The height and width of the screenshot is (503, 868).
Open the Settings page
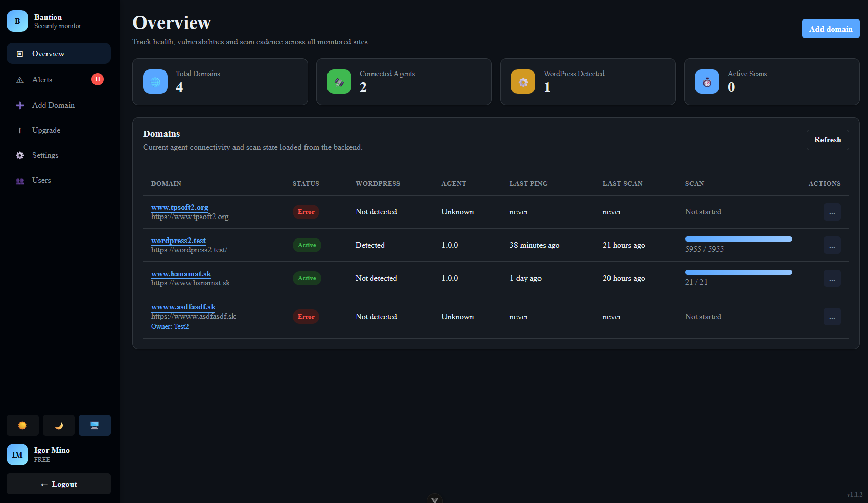(x=59, y=155)
